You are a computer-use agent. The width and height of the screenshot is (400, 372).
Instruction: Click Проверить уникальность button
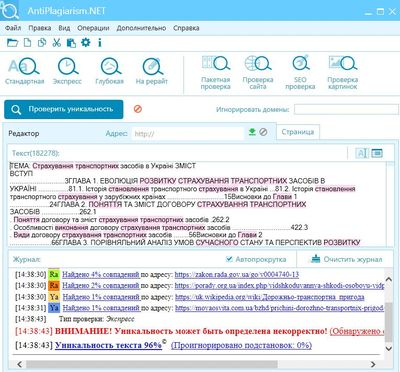64,109
